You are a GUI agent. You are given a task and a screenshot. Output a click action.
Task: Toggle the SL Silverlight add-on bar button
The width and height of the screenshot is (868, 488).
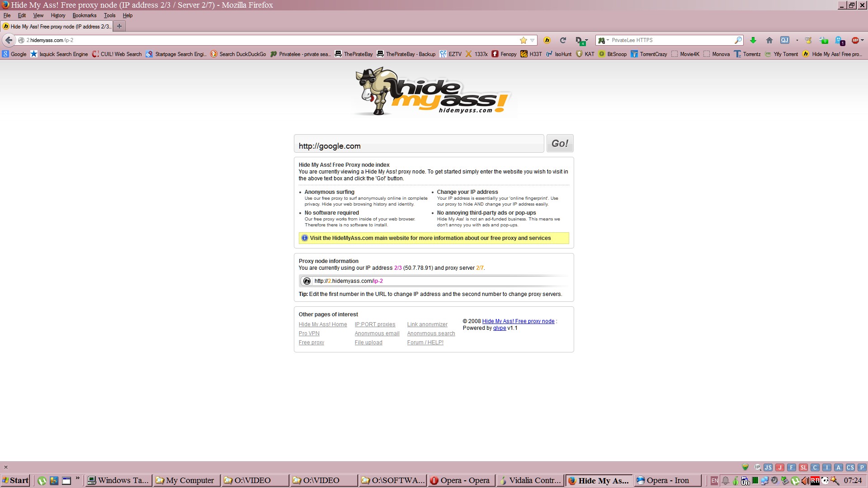803,468
